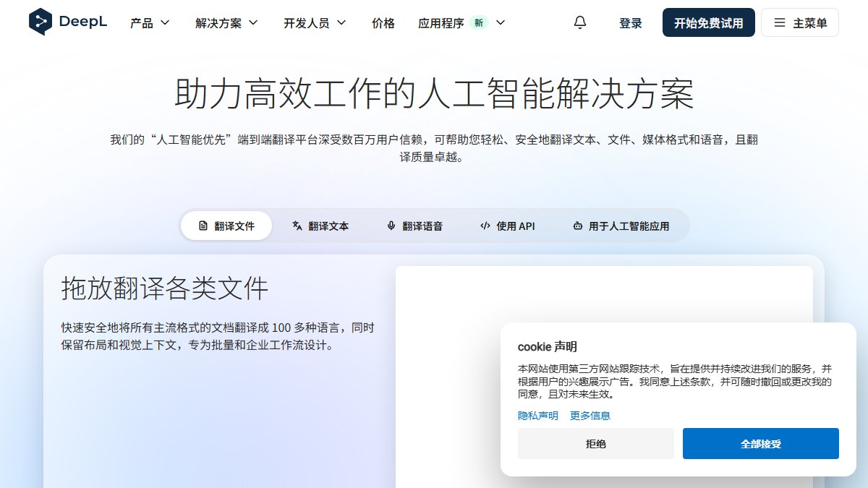Open the 开发人员 menu
Image resolution: width=868 pixels, height=488 pixels.
click(x=315, y=23)
